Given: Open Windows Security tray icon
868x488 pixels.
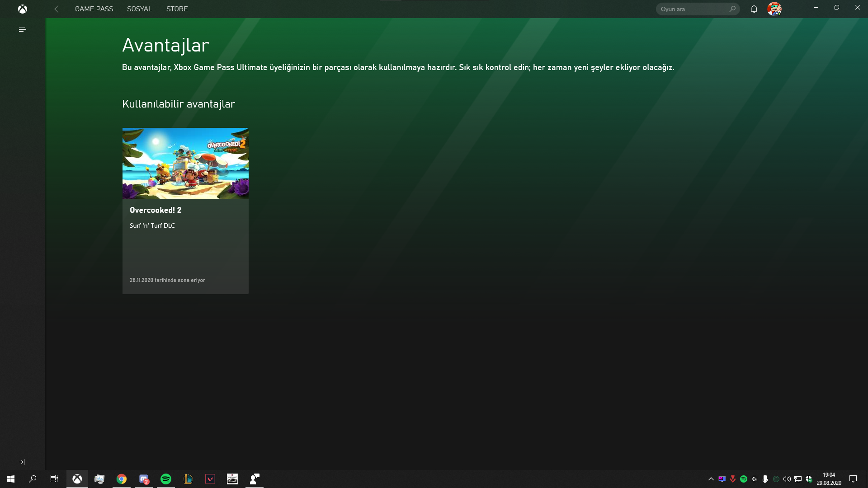Looking at the screenshot, I should pyautogui.click(x=809, y=479).
